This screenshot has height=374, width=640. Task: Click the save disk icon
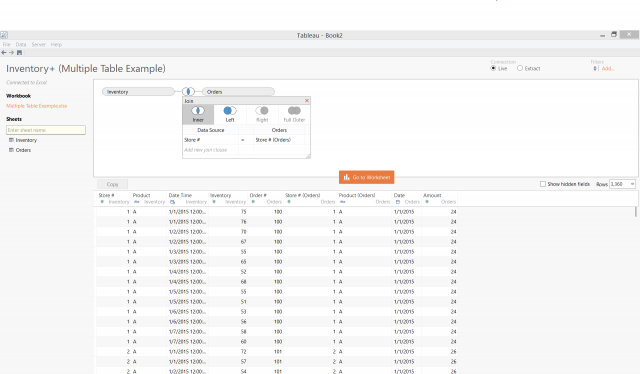tap(19, 52)
